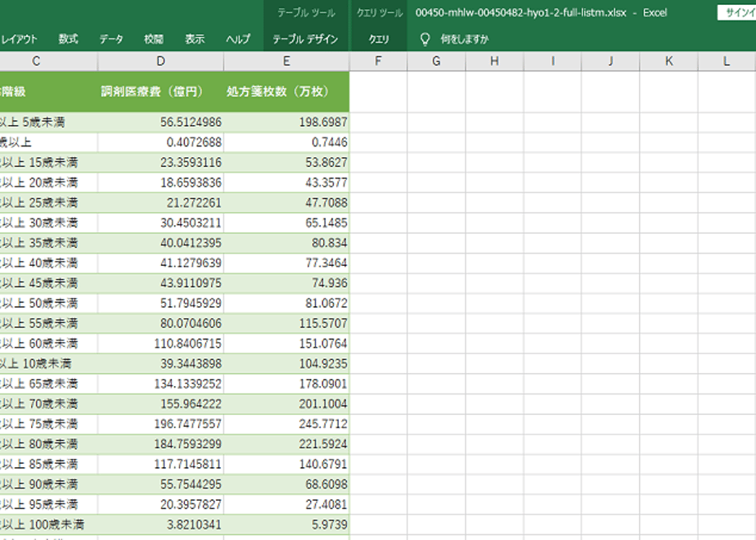Select column K header
Viewport: 756px width, 540px height.
[668, 61]
